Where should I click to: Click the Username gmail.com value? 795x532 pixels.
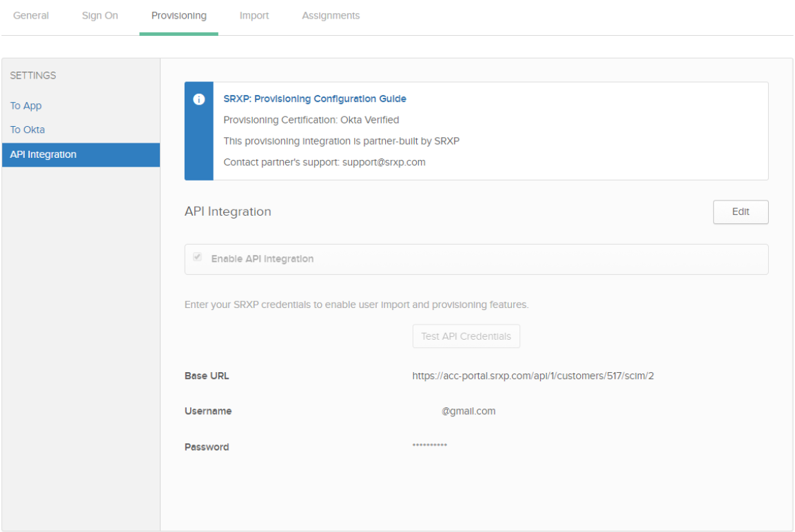pos(468,411)
